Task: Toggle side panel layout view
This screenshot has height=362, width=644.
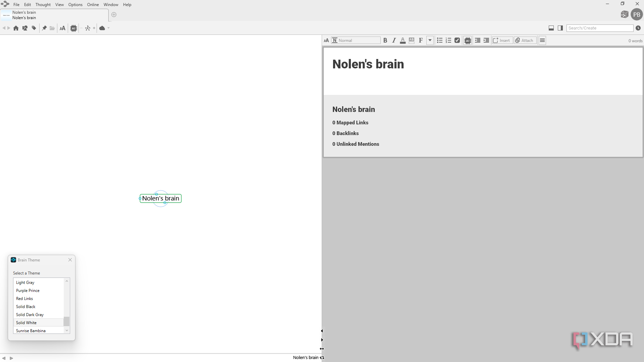Action: 560,28
